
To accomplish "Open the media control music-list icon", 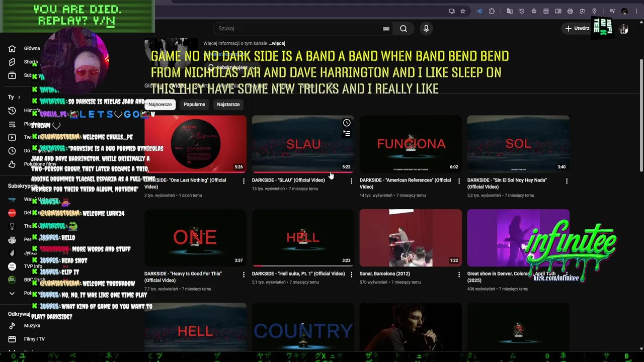I will coord(612,11).
